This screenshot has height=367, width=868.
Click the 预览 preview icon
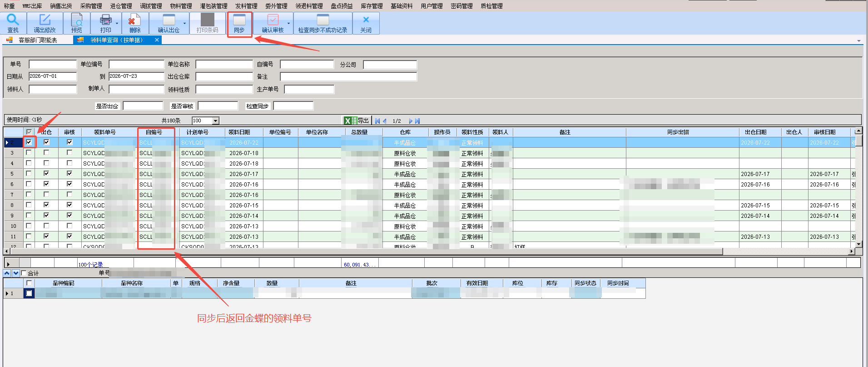(77, 23)
